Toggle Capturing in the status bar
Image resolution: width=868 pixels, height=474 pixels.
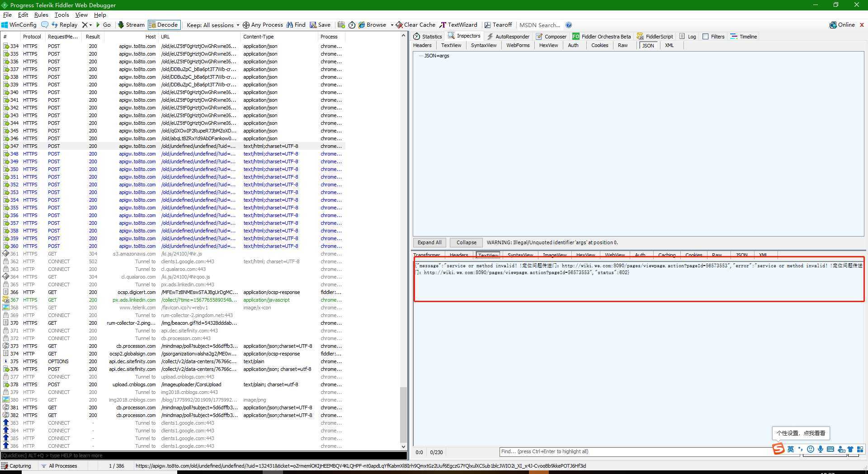16,466
